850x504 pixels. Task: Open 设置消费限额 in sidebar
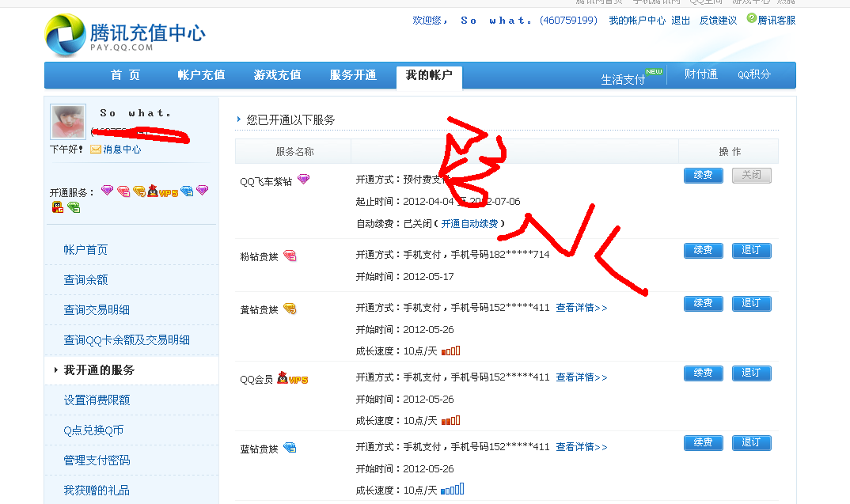tap(97, 400)
